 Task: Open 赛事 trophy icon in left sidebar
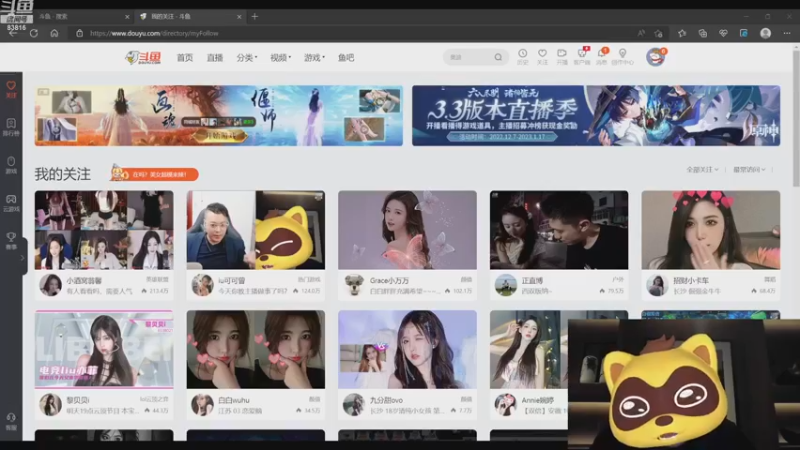tap(11, 240)
